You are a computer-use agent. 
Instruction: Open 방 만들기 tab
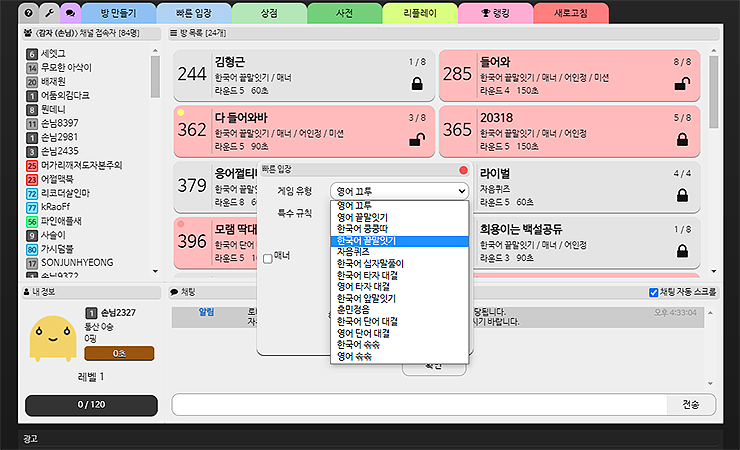118,13
